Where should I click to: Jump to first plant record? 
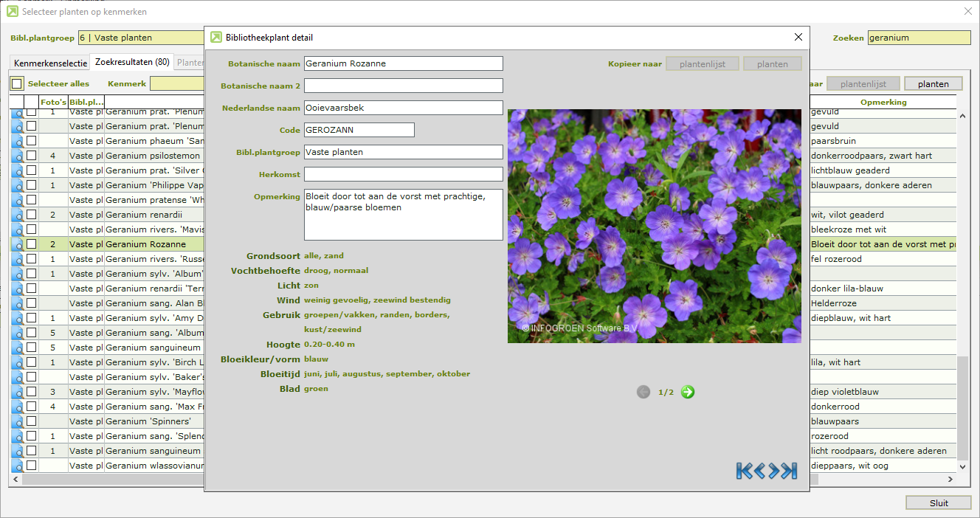click(744, 471)
